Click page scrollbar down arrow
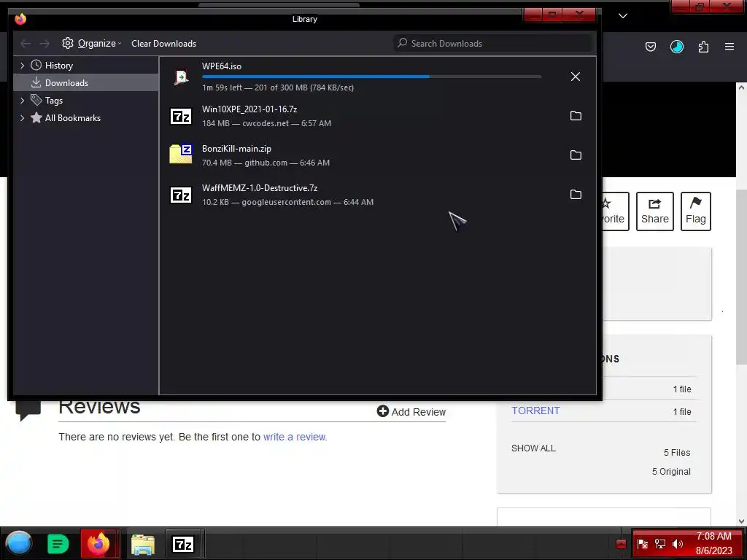 (x=741, y=521)
